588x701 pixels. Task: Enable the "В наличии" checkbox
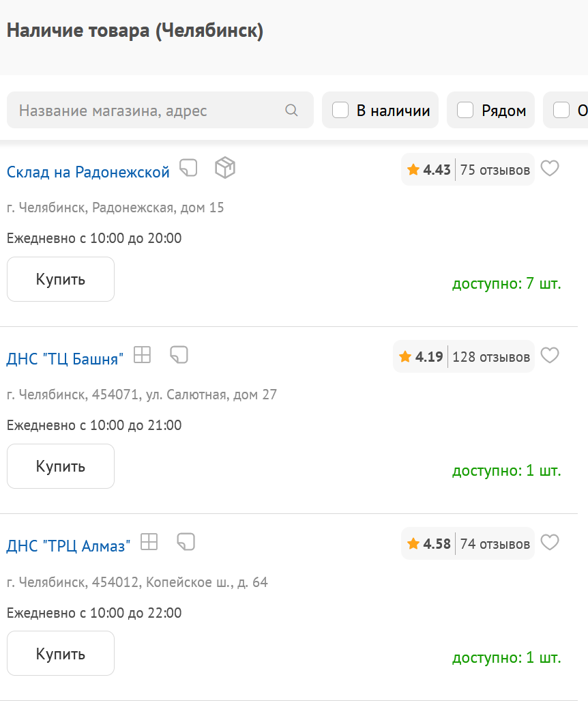[340, 110]
